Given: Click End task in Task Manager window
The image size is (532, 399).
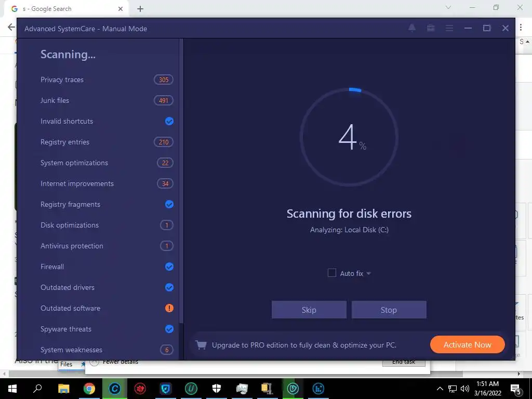Looking at the screenshot, I should coord(404,362).
